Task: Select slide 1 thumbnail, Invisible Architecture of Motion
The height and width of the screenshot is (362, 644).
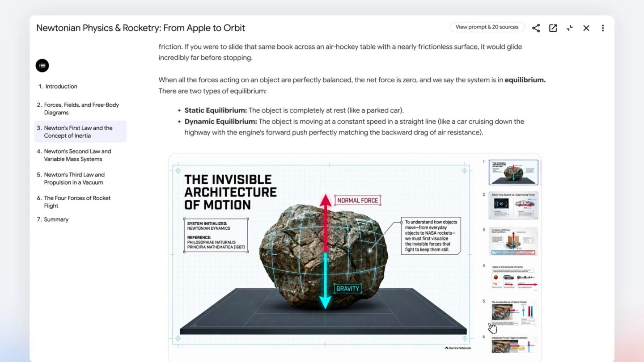Action: pos(513,172)
